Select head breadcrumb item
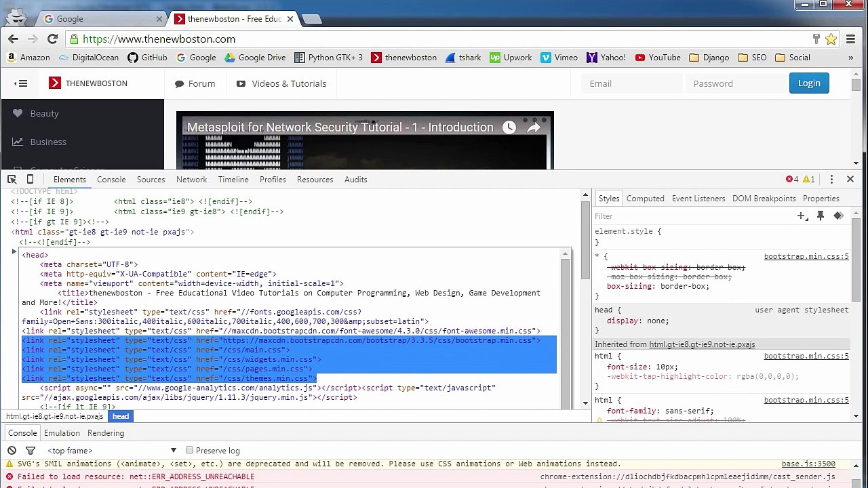This screenshot has width=868, height=488. coord(121,416)
